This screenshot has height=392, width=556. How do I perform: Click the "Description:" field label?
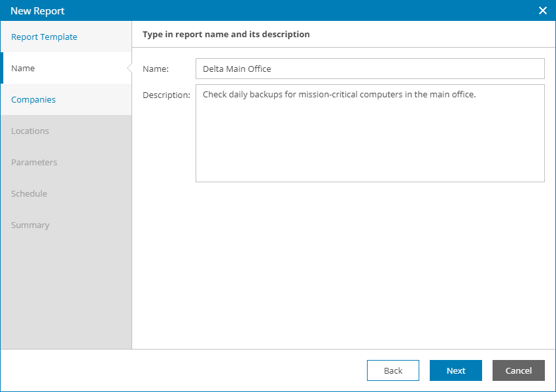coord(166,95)
